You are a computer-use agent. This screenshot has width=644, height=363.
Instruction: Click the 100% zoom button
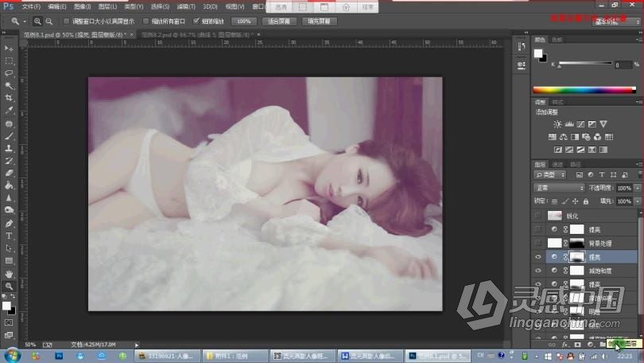[243, 21]
